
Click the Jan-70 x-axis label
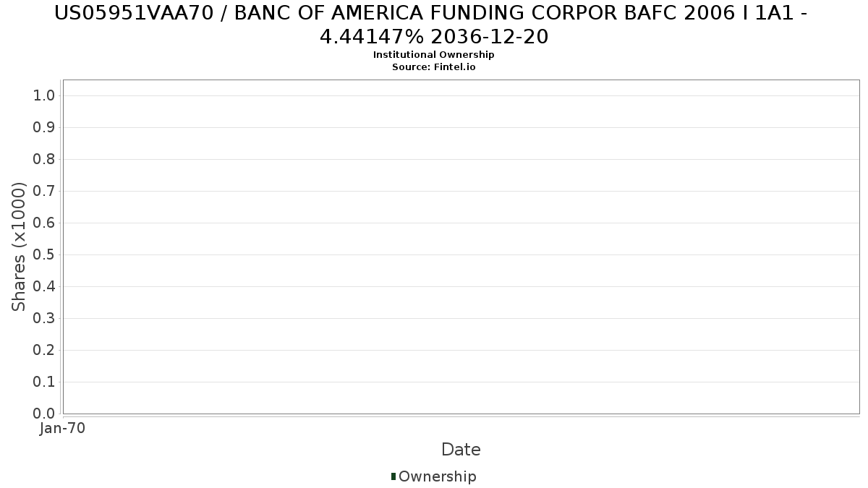[x=63, y=428]
